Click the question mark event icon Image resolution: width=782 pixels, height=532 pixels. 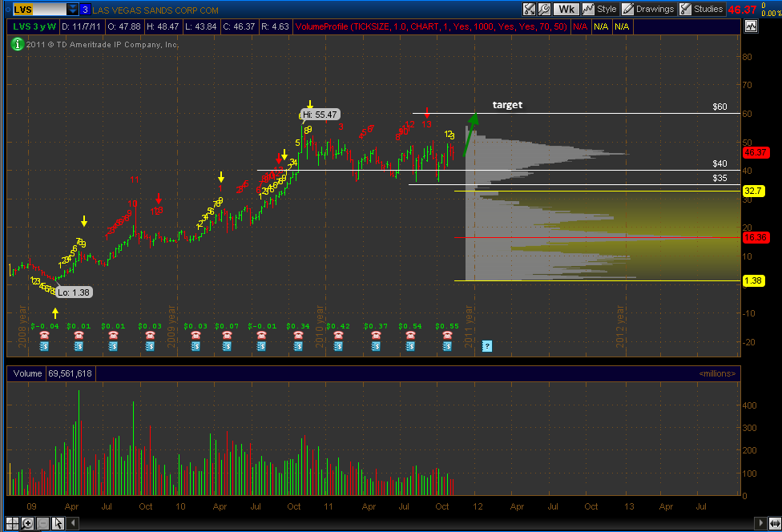[487, 346]
